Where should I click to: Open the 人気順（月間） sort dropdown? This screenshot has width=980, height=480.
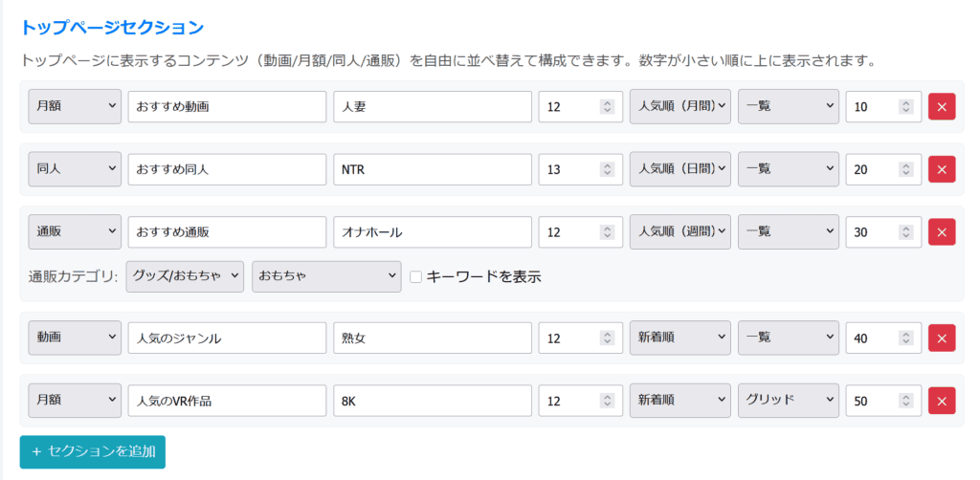coord(680,107)
